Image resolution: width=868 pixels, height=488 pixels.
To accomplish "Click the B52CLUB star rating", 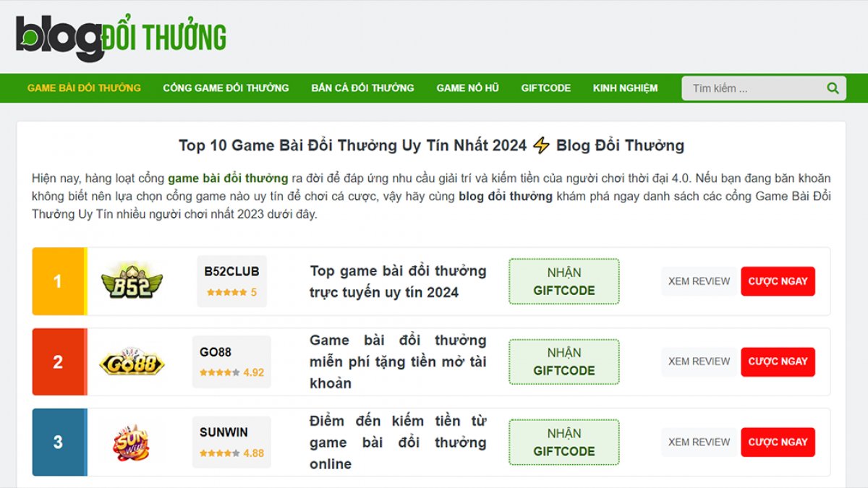I will (231, 293).
